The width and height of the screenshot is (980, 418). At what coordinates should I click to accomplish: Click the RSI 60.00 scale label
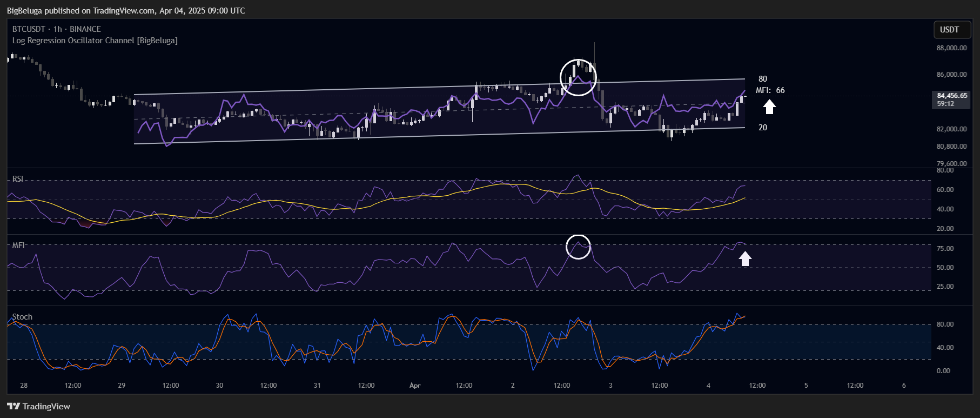click(945, 190)
